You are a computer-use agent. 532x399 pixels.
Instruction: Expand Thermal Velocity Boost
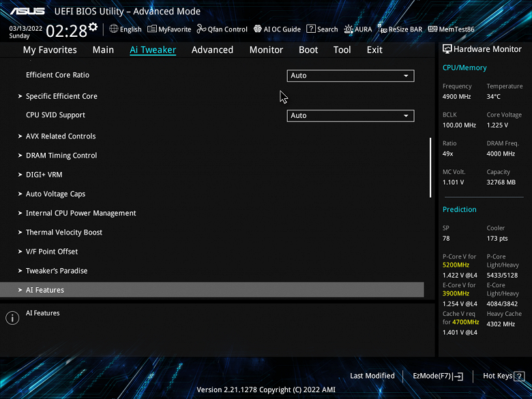tap(64, 233)
